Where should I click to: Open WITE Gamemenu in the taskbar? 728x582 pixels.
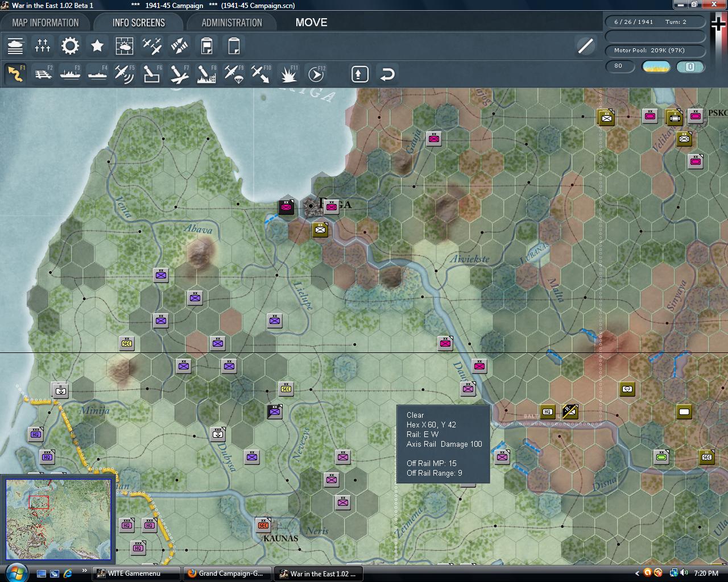point(136,573)
